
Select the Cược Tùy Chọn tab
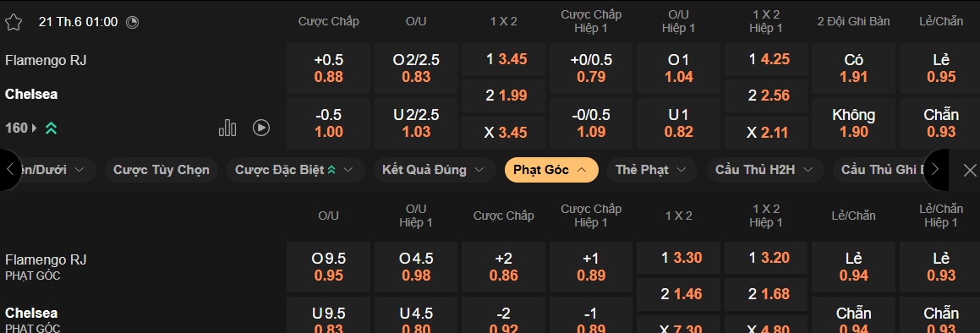tap(162, 170)
